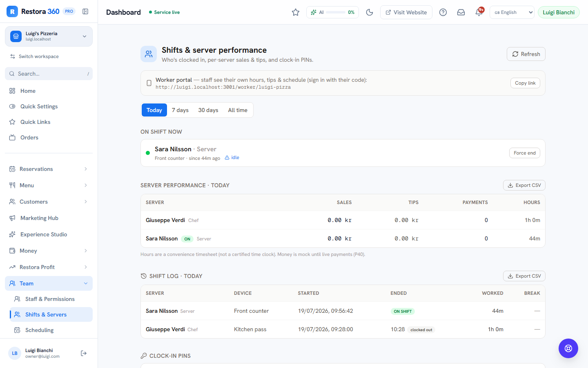Switch to the 30 days tab

tap(208, 110)
